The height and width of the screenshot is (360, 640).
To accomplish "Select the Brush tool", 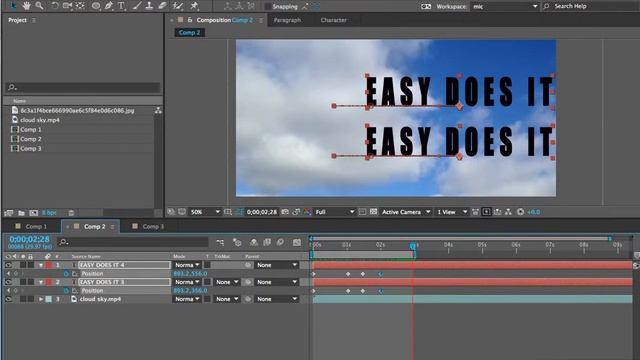I will pos(137,6).
